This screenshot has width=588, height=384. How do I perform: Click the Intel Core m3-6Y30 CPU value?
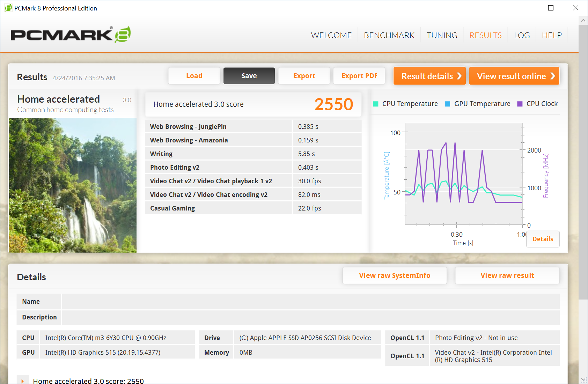pos(106,338)
